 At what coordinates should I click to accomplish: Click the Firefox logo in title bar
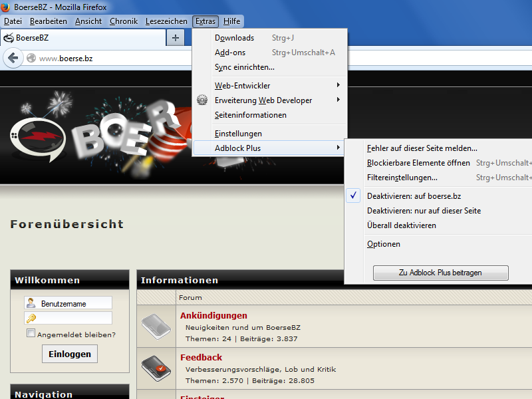(x=7, y=7)
